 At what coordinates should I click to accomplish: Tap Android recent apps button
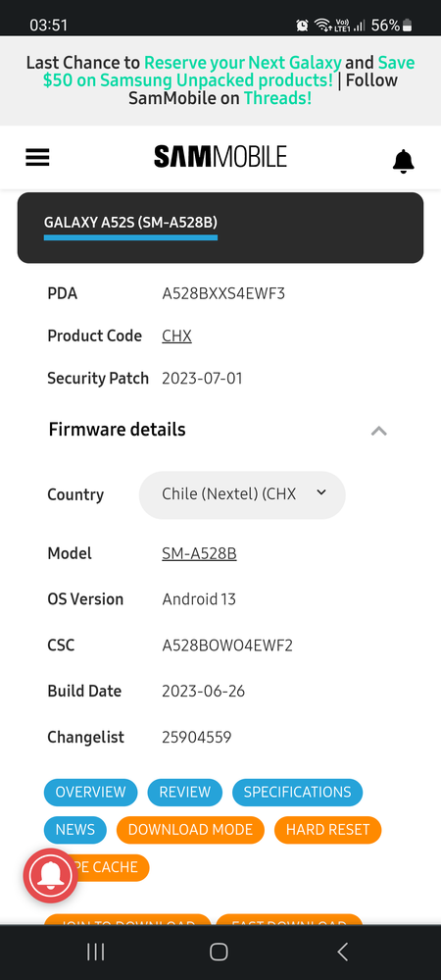pyautogui.click(x=96, y=952)
